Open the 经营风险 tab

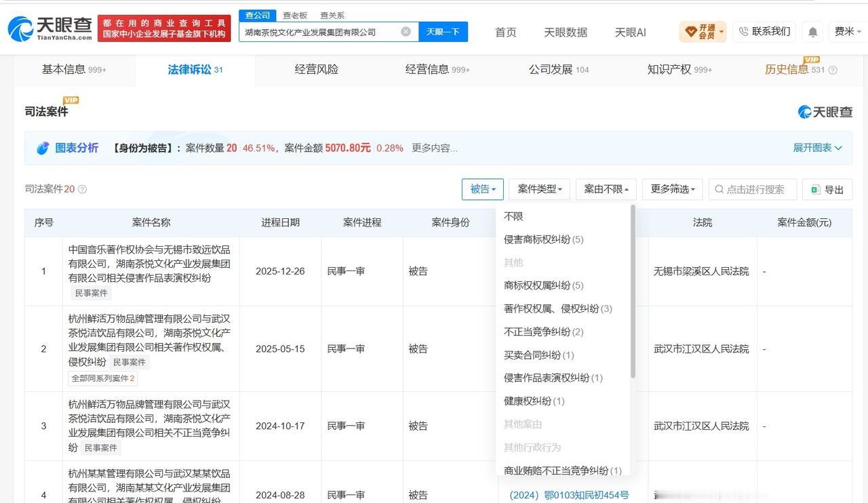(317, 69)
